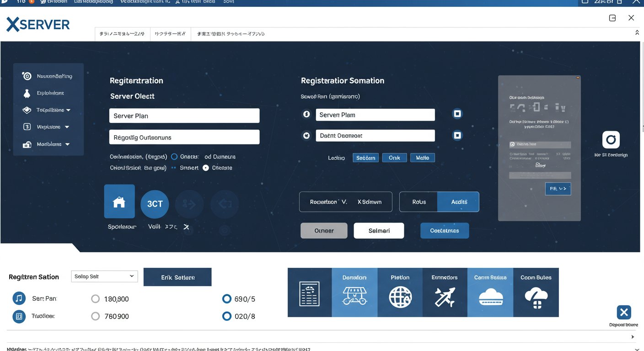Open the Roaertuon V. X Sdmwn selector

pos(346,202)
